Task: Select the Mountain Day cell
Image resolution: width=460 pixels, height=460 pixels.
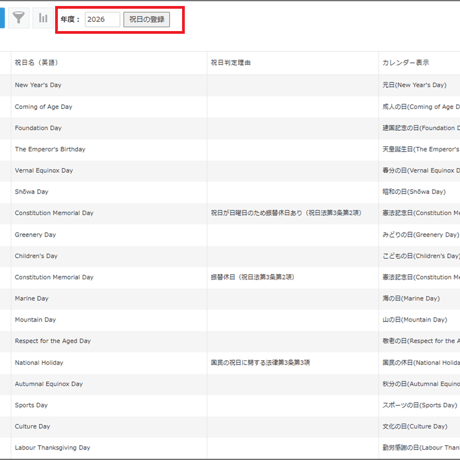Action: pos(109,320)
